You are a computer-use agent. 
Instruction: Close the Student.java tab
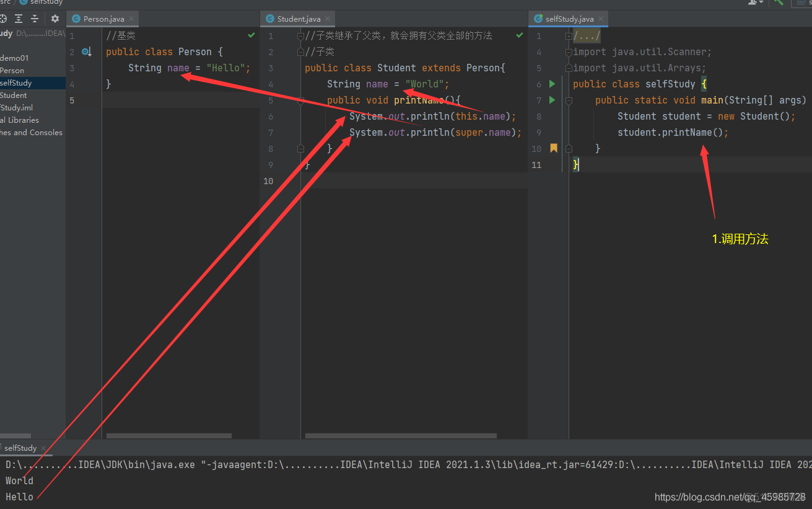(328, 19)
